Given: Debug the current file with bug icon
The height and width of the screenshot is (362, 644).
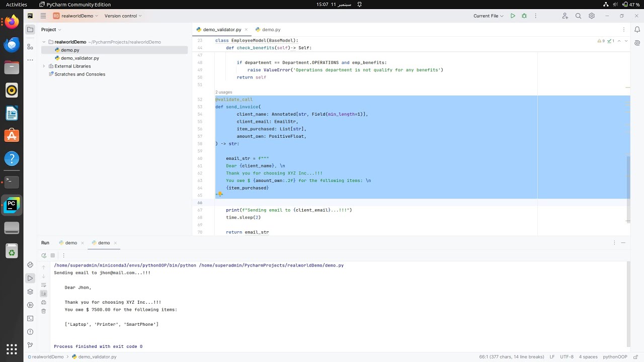Looking at the screenshot, I should coord(524,16).
